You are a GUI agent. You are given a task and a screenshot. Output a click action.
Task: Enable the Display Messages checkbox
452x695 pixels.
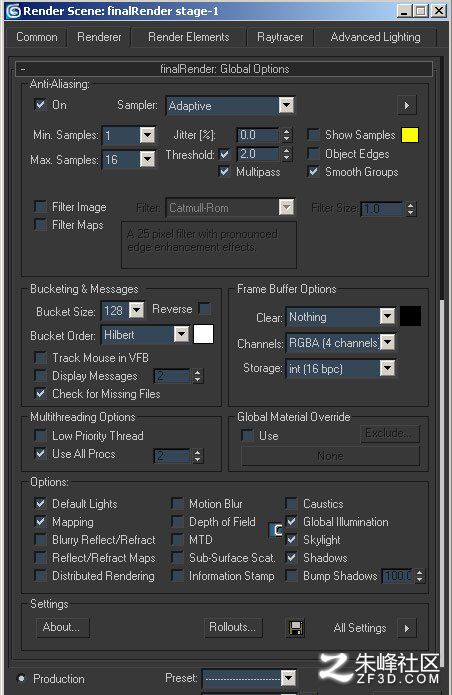(x=40, y=375)
